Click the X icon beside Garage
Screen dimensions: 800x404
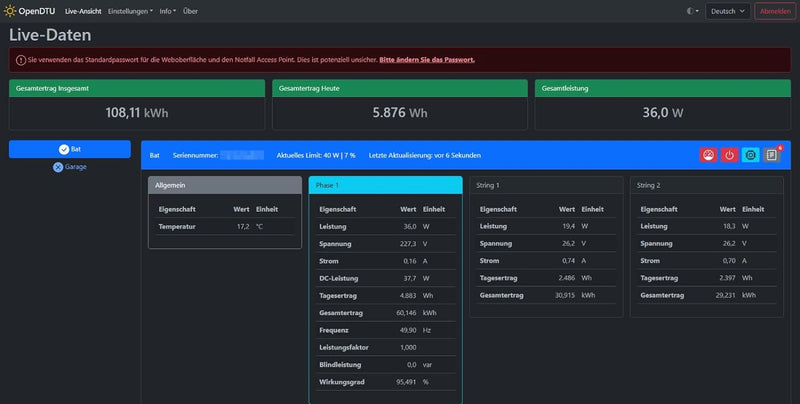pyautogui.click(x=58, y=167)
